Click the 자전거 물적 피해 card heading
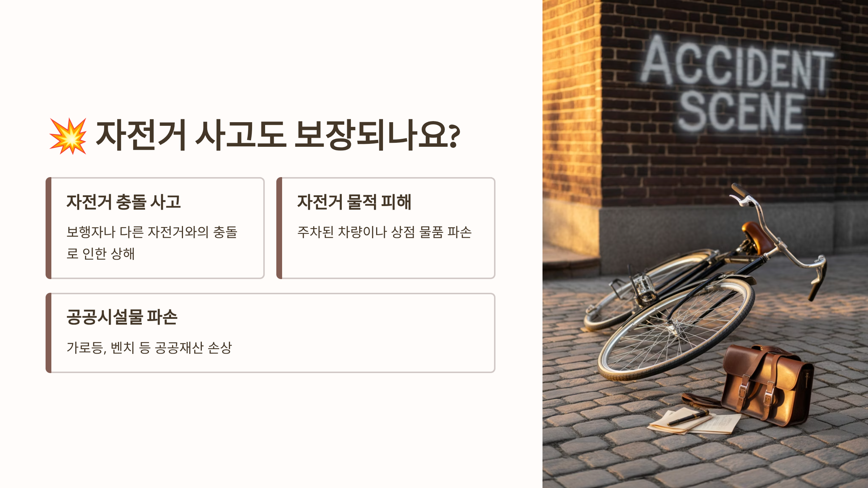 pos(354,202)
